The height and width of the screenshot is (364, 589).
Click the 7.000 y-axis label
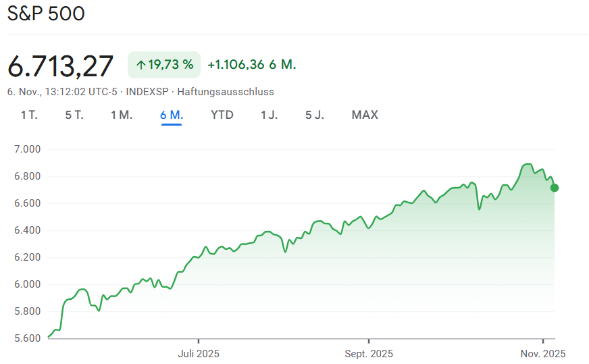point(28,149)
